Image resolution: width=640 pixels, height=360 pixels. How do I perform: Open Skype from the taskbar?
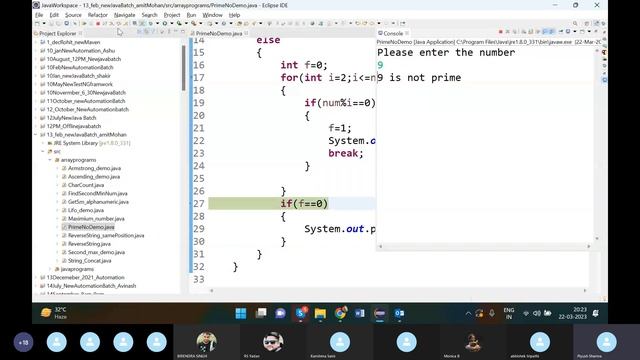pos(301,313)
